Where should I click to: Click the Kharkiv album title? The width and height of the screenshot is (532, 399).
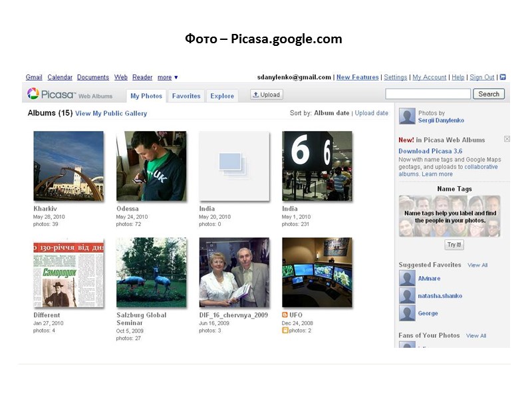click(x=45, y=209)
